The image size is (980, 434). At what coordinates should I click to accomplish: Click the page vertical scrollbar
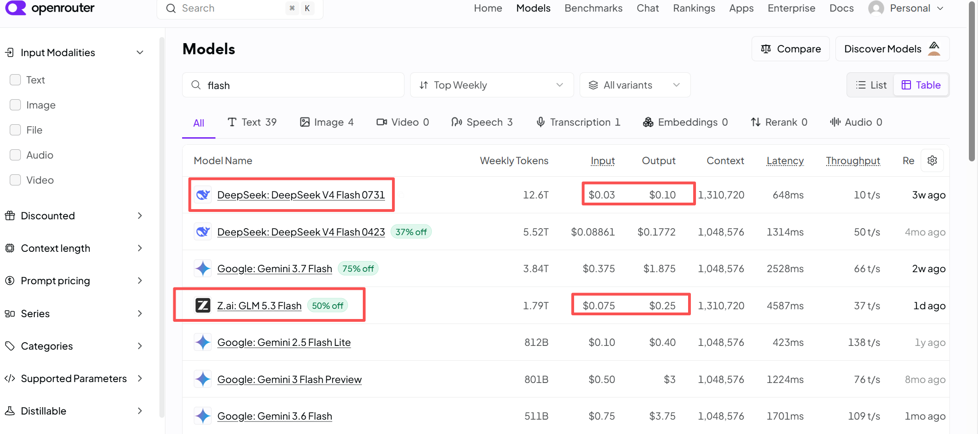click(972, 81)
